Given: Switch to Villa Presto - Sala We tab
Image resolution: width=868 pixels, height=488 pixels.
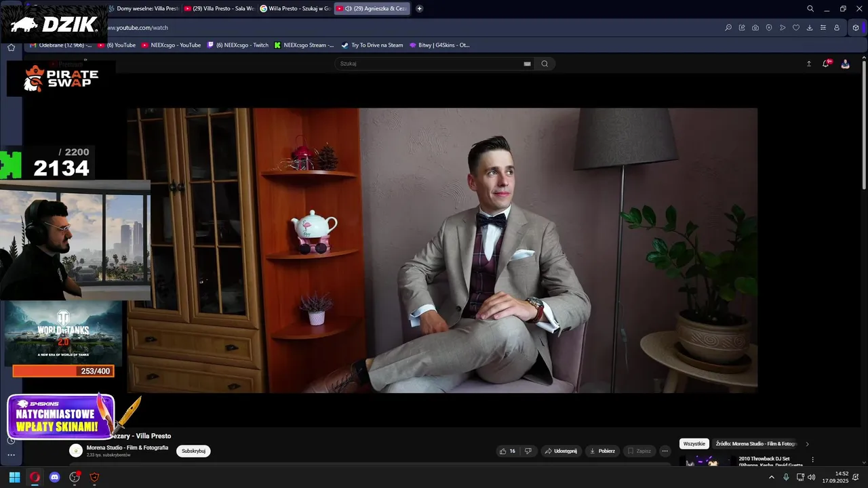Looking at the screenshot, I should click(x=220, y=9).
